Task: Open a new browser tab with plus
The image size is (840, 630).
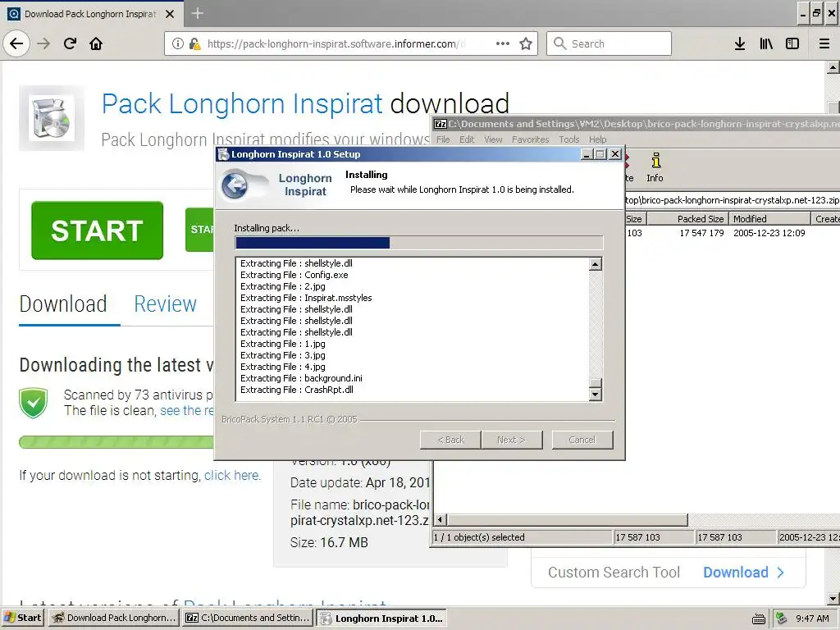Action: 197,13
